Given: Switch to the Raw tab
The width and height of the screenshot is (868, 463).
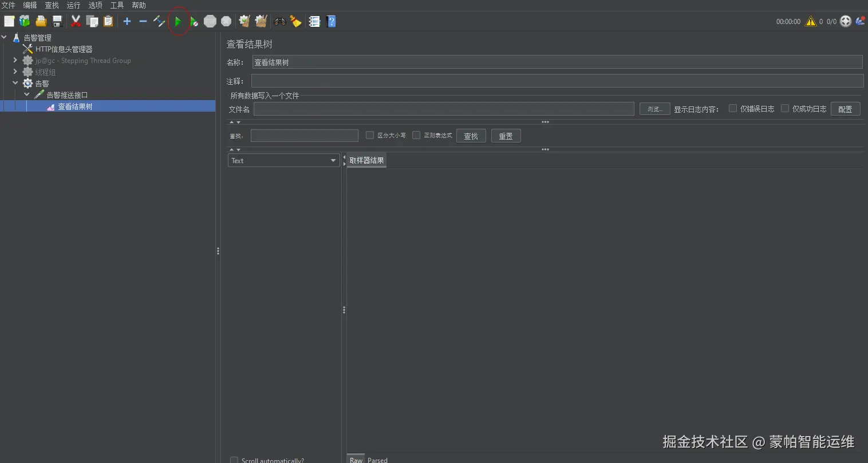Looking at the screenshot, I should [x=356, y=460].
